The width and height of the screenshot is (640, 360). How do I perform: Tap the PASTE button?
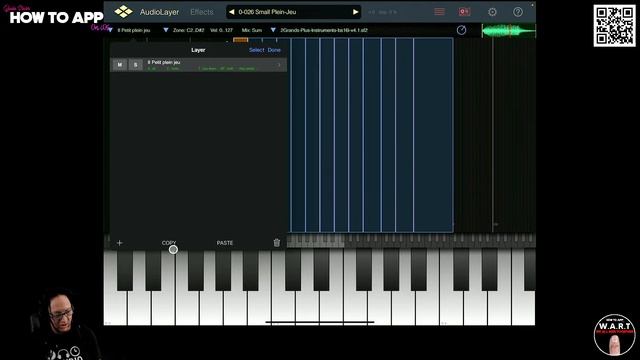click(x=224, y=243)
